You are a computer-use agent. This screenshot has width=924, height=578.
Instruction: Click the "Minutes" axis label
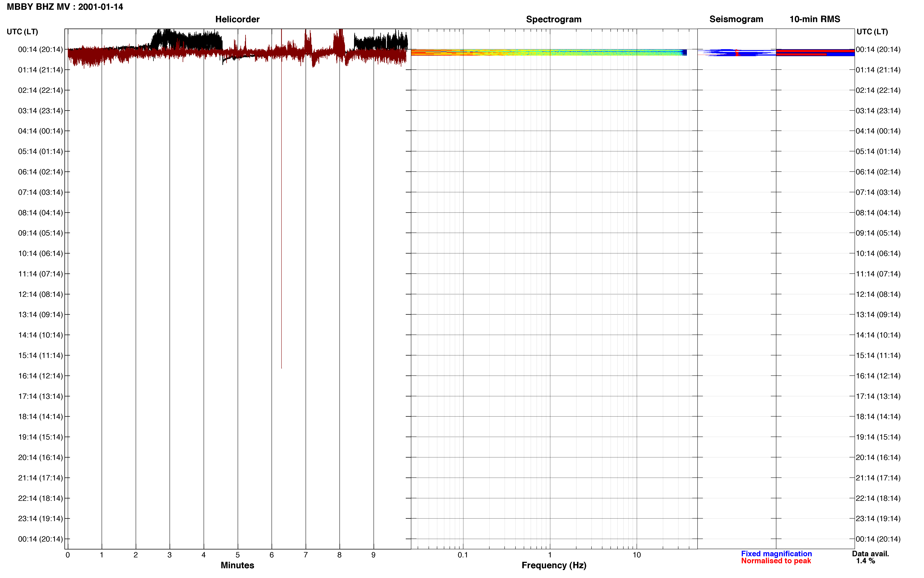237,565
